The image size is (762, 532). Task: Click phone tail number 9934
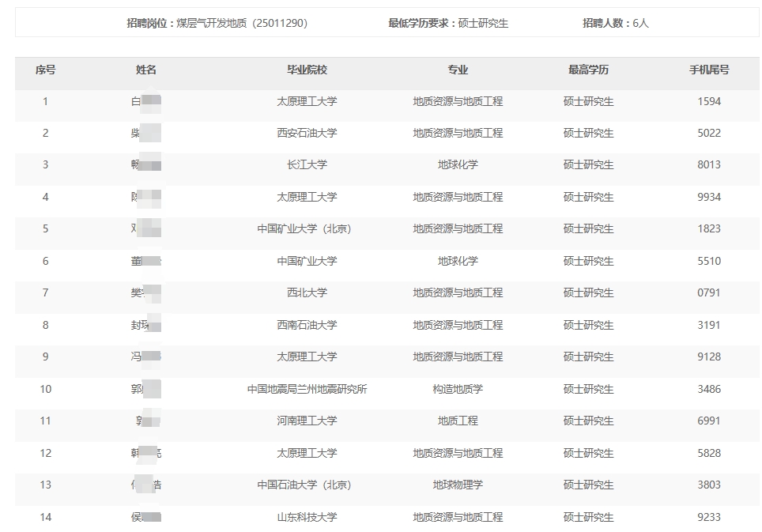tap(709, 197)
